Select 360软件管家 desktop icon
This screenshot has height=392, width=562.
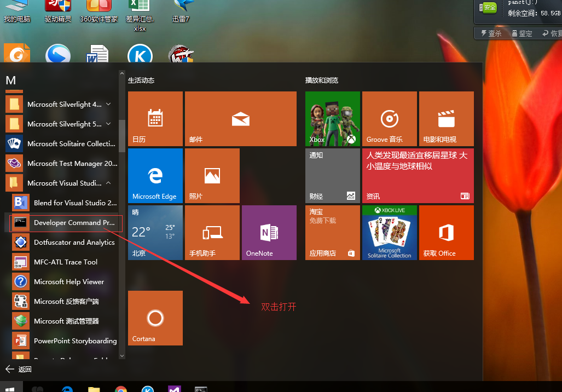click(x=99, y=11)
